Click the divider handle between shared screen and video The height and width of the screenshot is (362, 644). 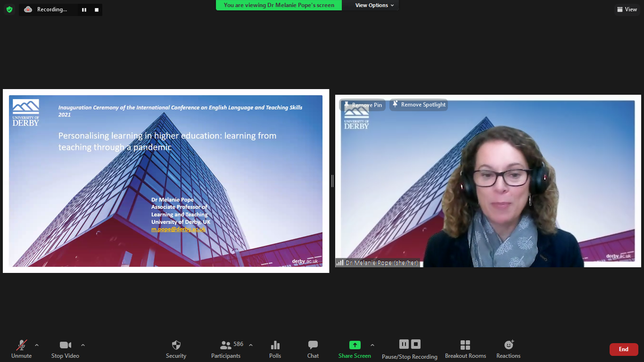(x=332, y=181)
